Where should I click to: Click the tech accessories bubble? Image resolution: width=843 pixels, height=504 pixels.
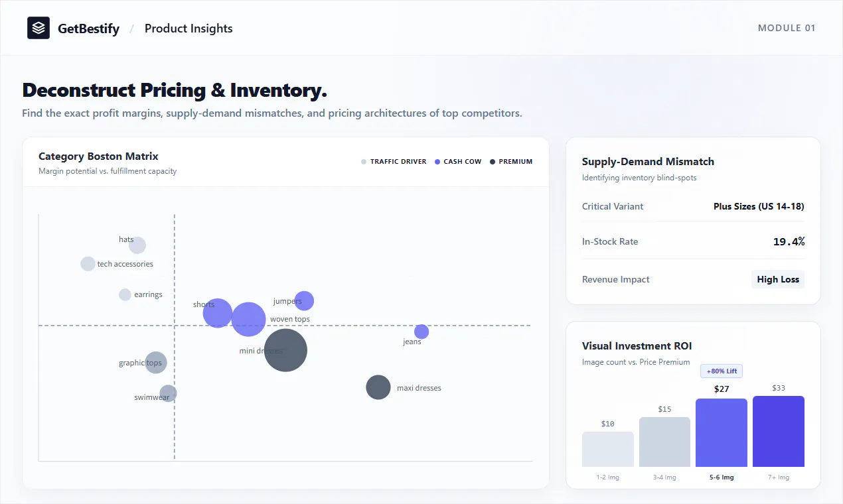coord(88,264)
